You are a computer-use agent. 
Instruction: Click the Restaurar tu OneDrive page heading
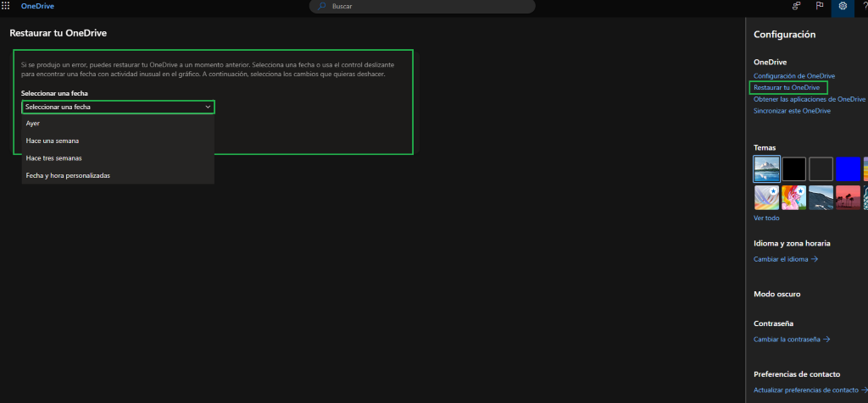(58, 33)
